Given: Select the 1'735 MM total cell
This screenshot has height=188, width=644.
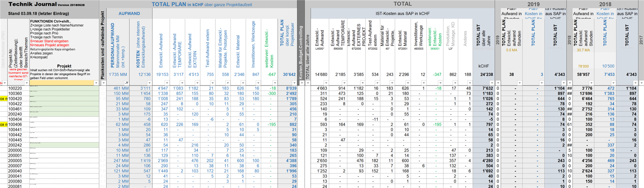Looking at the screenshot, I should tap(118, 74).
